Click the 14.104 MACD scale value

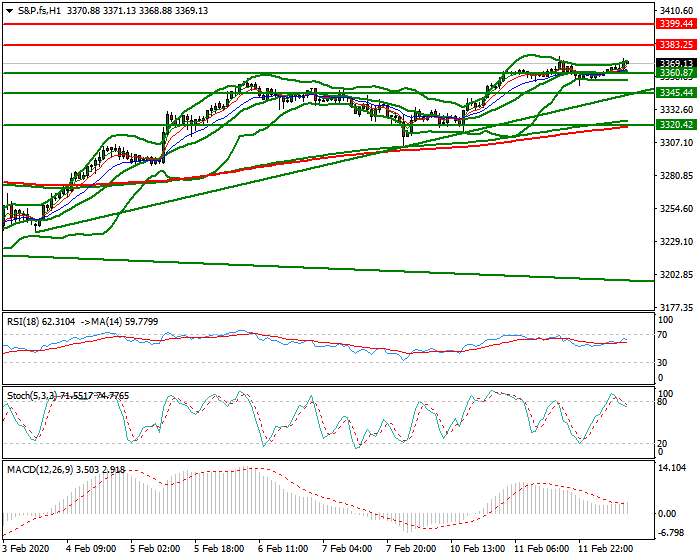point(672,468)
